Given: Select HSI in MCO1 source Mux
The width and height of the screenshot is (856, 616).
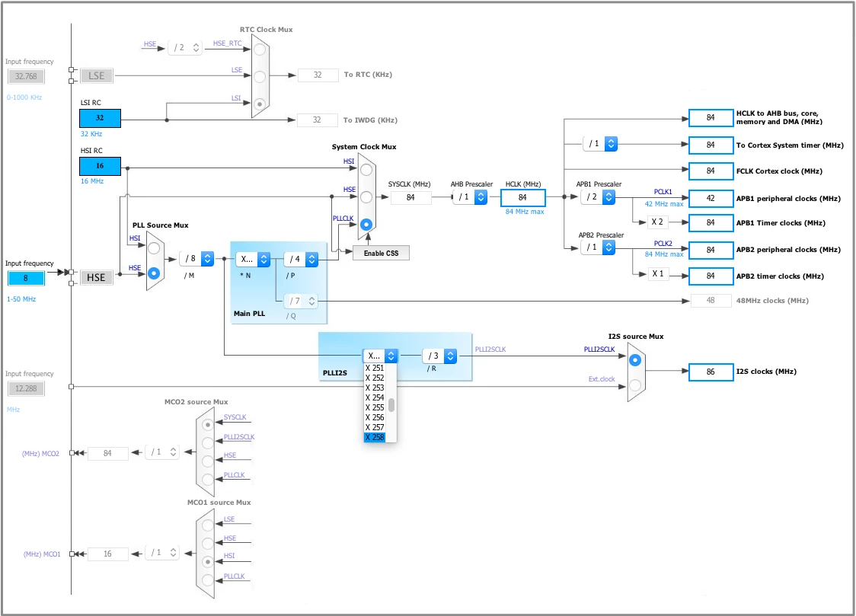Looking at the screenshot, I should coord(207,561).
